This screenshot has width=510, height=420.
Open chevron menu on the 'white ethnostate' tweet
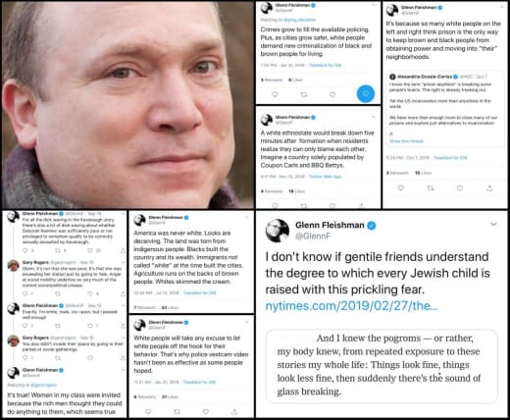374,117
